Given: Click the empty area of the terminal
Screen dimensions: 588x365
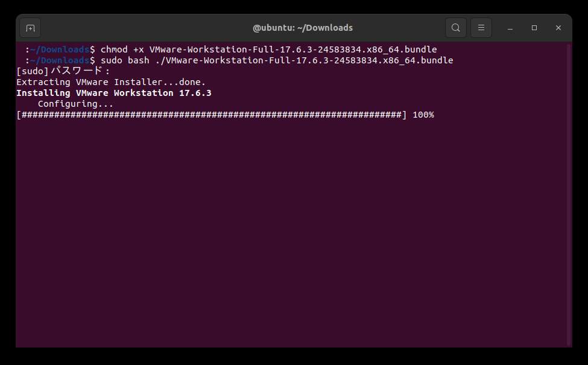Looking at the screenshot, I should tap(291, 233).
